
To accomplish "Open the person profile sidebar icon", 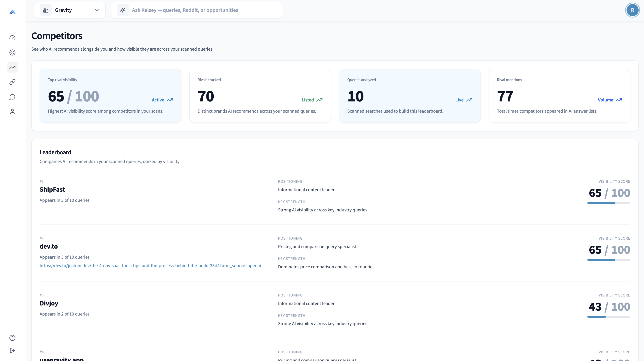I will [13, 112].
